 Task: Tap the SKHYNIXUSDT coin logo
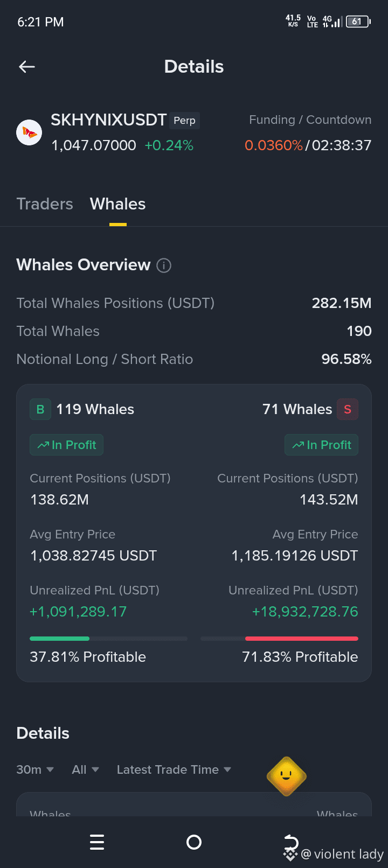[x=29, y=132]
